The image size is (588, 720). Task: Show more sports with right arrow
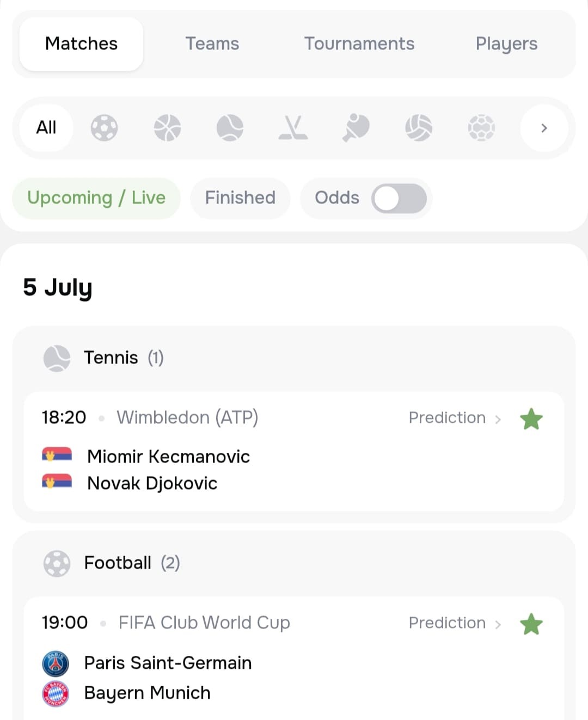[x=544, y=128]
